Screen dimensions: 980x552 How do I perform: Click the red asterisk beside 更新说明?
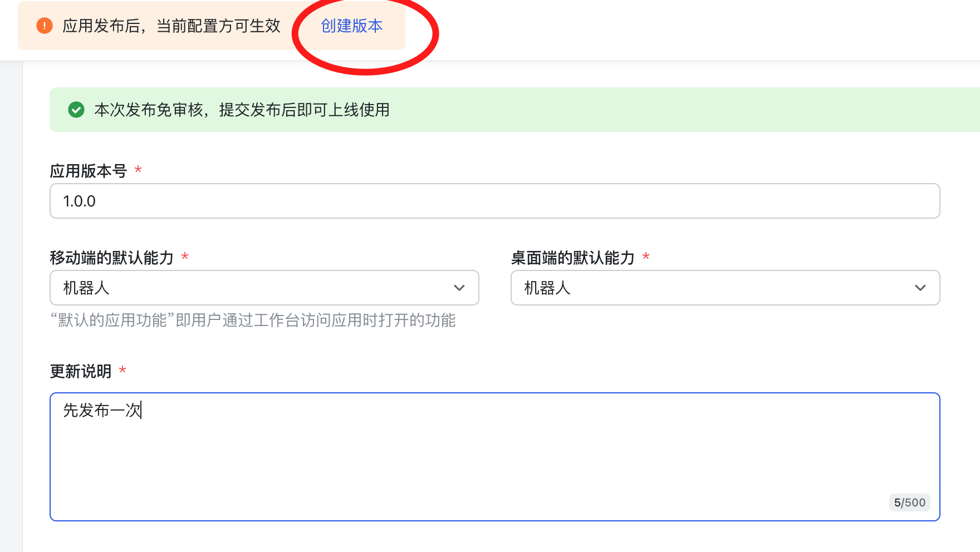[122, 370]
